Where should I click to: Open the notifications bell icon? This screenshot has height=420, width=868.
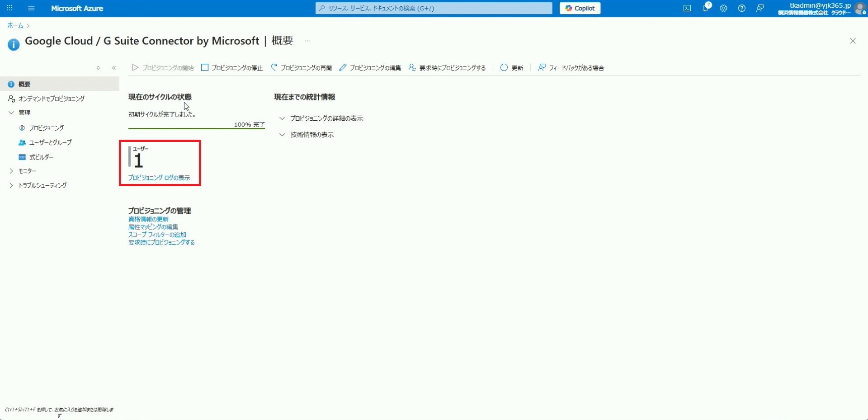tap(705, 8)
